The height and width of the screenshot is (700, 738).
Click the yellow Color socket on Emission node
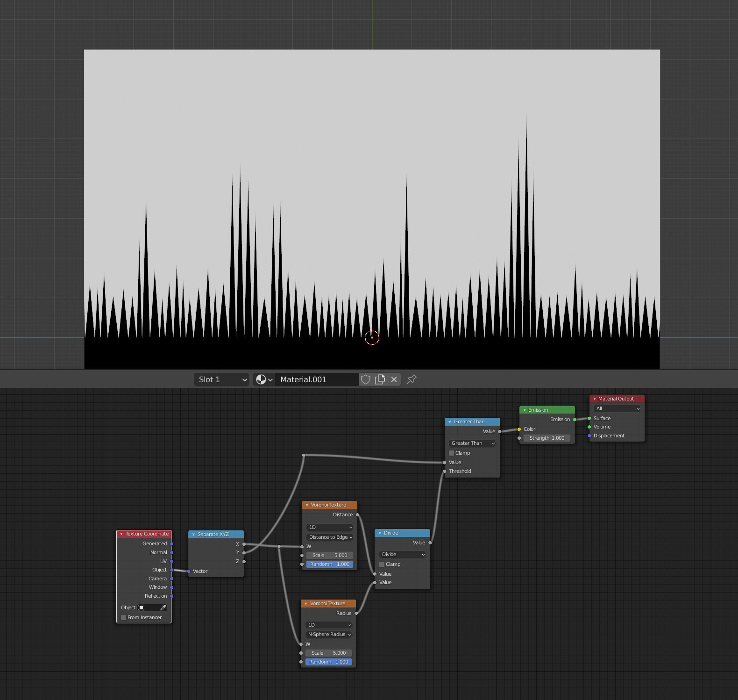click(519, 429)
